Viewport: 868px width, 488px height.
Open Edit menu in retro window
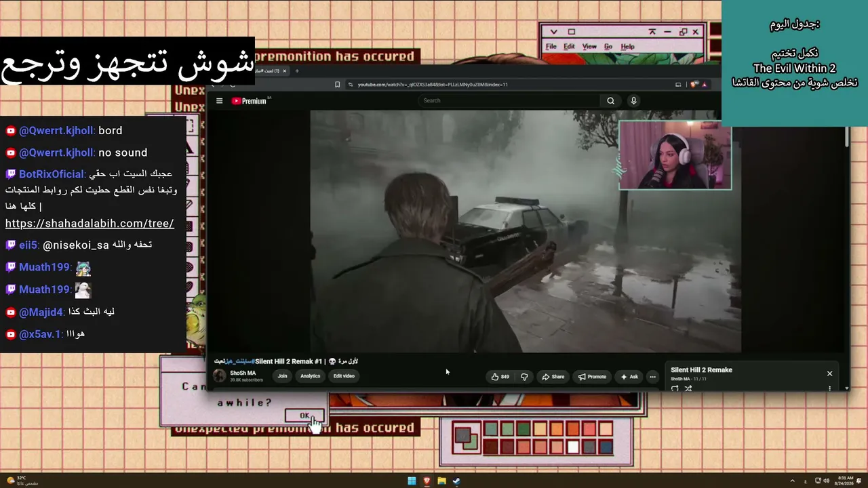[x=569, y=47]
